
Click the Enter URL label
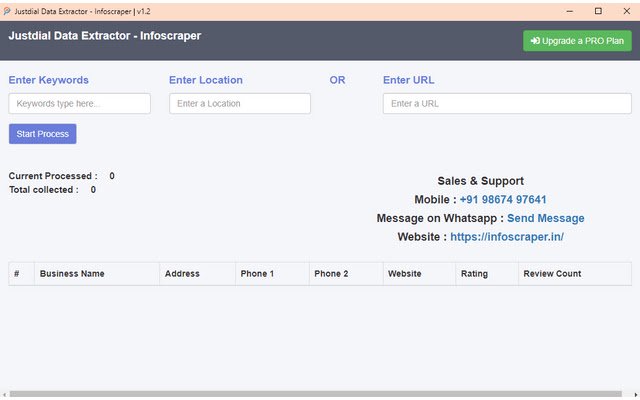(x=409, y=80)
